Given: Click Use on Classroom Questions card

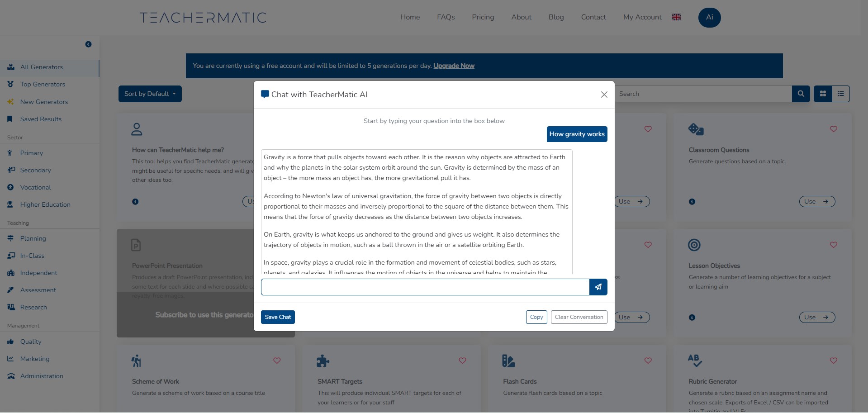Looking at the screenshot, I should [x=817, y=201].
